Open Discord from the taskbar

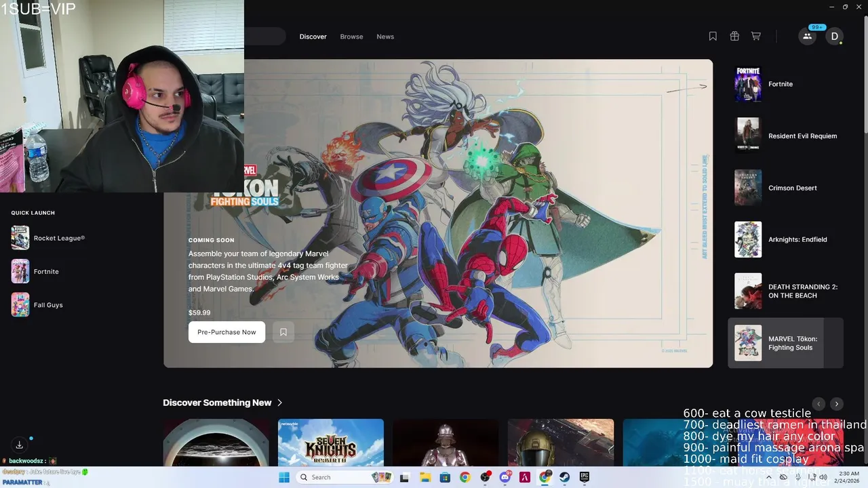tap(505, 477)
